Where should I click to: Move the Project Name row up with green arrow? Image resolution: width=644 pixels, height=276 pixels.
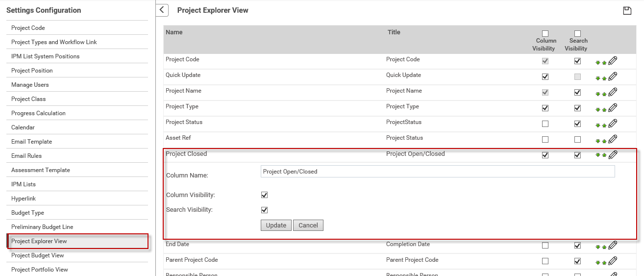[604, 94]
